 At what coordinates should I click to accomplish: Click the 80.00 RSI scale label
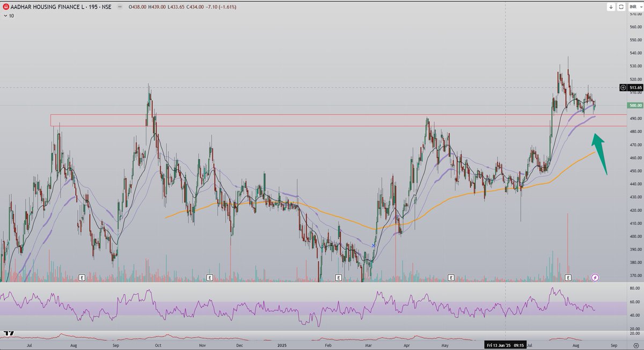click(635, 288)
